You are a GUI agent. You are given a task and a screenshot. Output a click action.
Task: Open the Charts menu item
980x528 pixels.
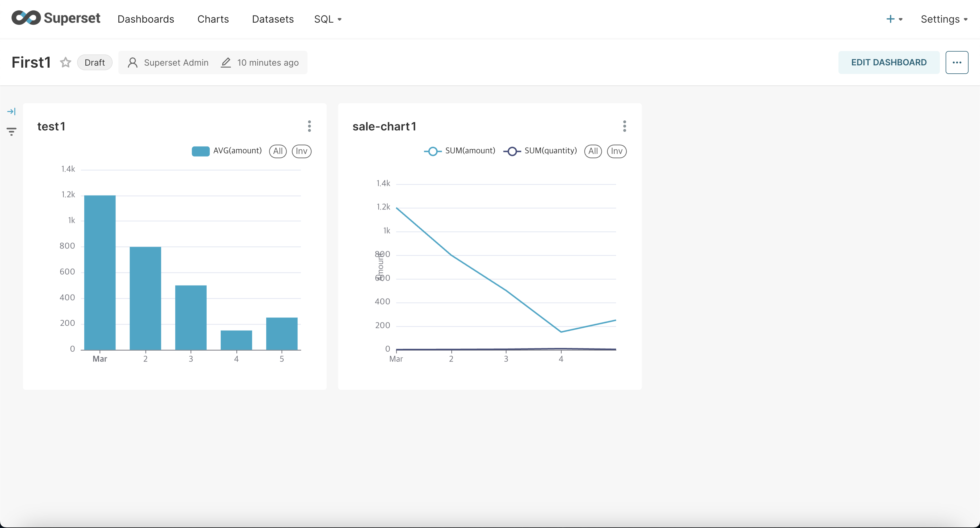(213, 19)
